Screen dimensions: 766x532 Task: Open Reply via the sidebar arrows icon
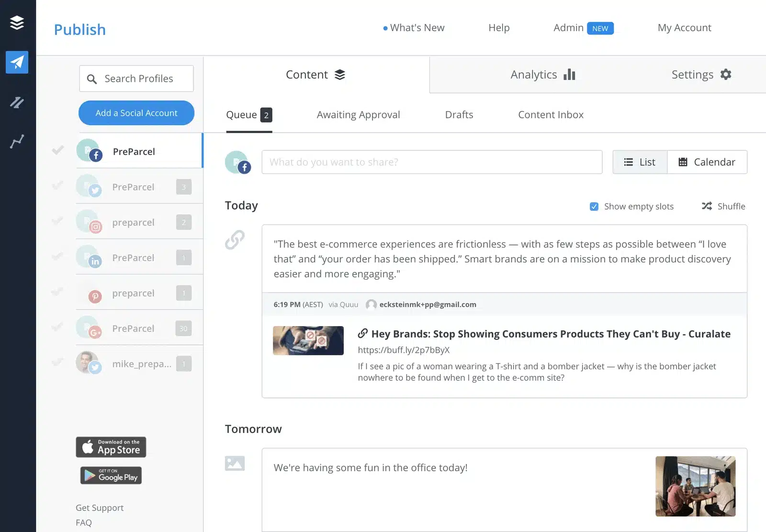[x=17, y=103]
